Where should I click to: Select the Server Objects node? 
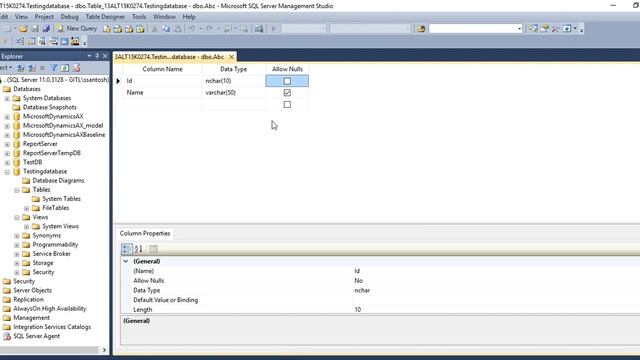[x=32, y=291]
